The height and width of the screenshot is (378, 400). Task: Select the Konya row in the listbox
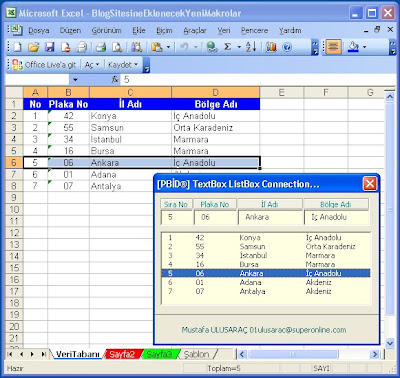click(266, 238)
